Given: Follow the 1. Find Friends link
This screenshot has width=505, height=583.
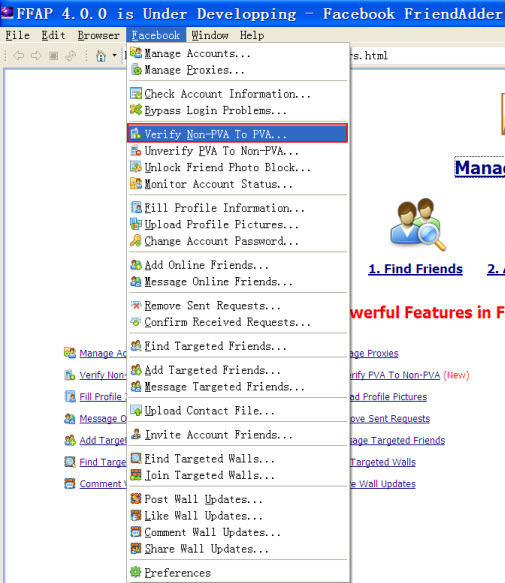Looking at the screenshot, I should click(415, 269).
